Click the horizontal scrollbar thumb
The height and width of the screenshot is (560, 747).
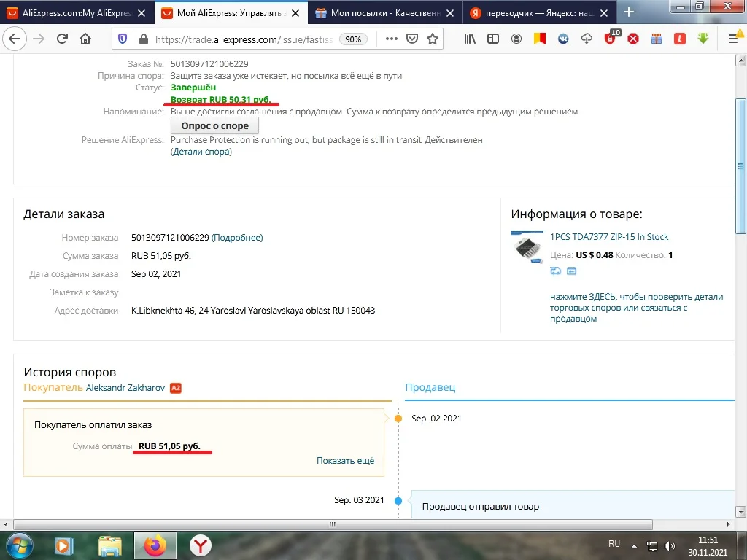pos(333,524)
